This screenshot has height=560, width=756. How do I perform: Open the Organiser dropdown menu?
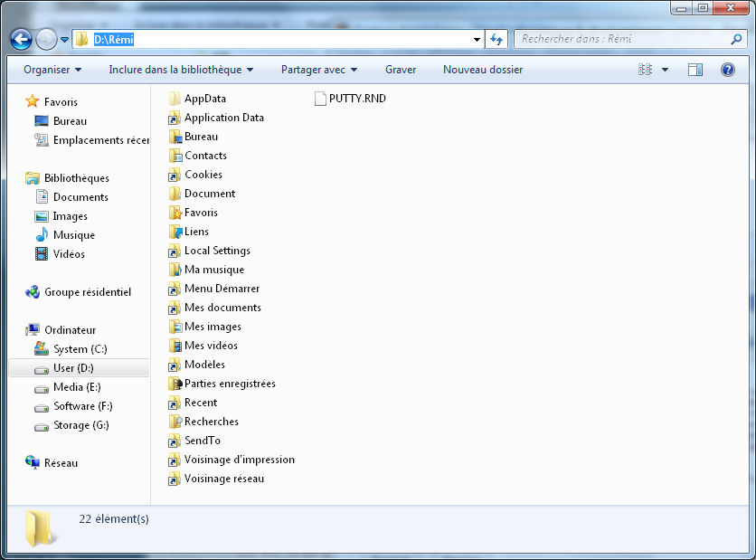click(x=52, y=70)
